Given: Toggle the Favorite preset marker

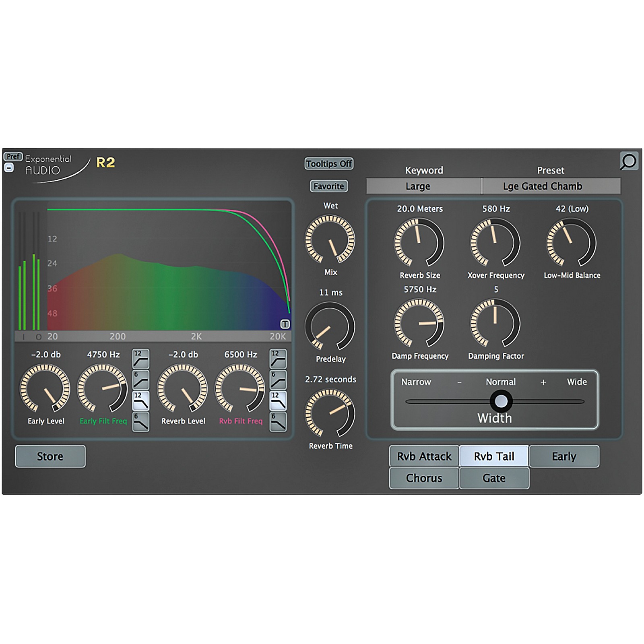Looking at the screenshot, I should pos(329,186).
